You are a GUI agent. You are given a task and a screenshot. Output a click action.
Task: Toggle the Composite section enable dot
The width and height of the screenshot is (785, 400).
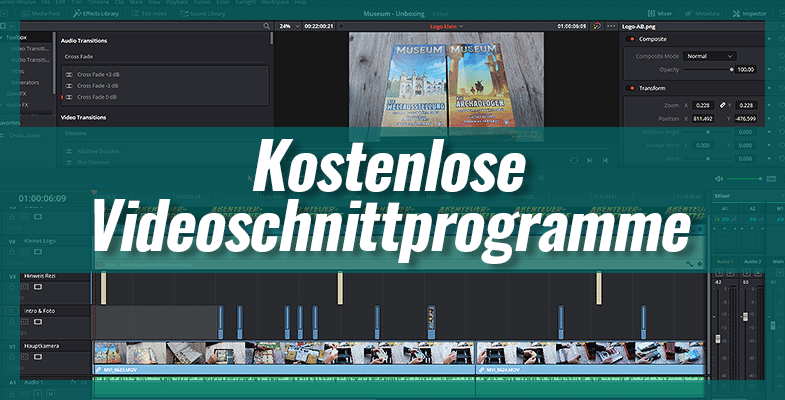pos(630,39)
